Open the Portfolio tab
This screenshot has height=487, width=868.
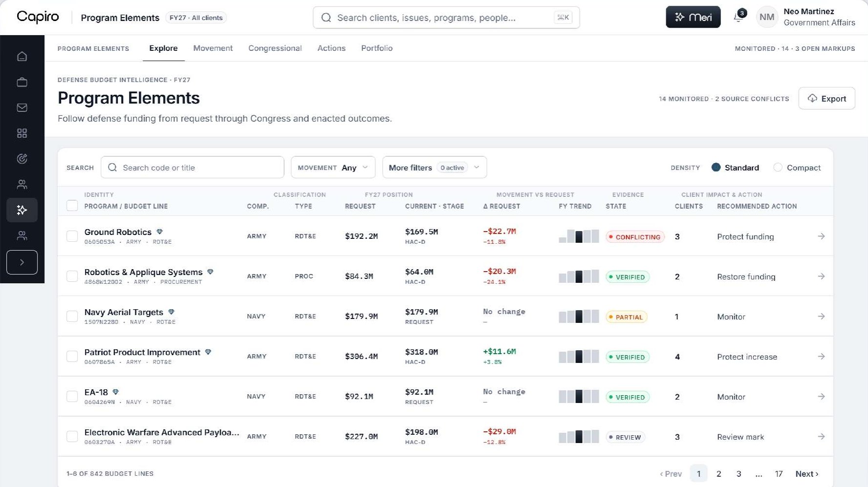(377, 48)
